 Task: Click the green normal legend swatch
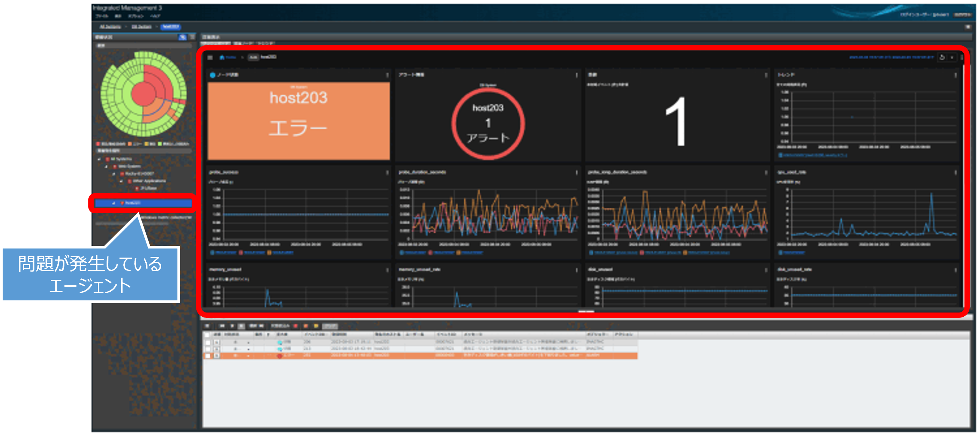click(160, 144)
